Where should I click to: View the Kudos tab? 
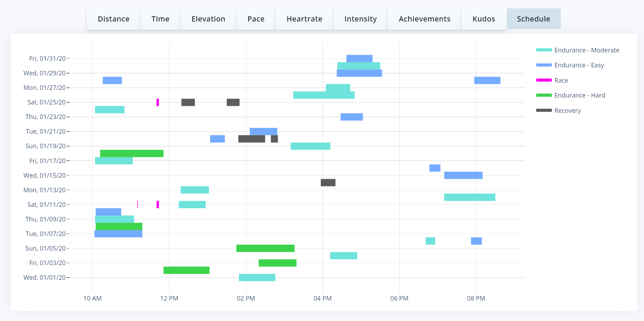point(484,19)
